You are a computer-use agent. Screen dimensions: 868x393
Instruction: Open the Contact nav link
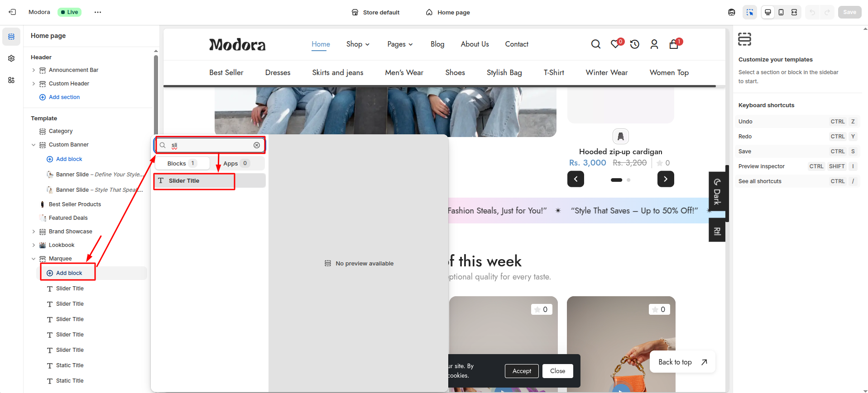pos(517,44)
